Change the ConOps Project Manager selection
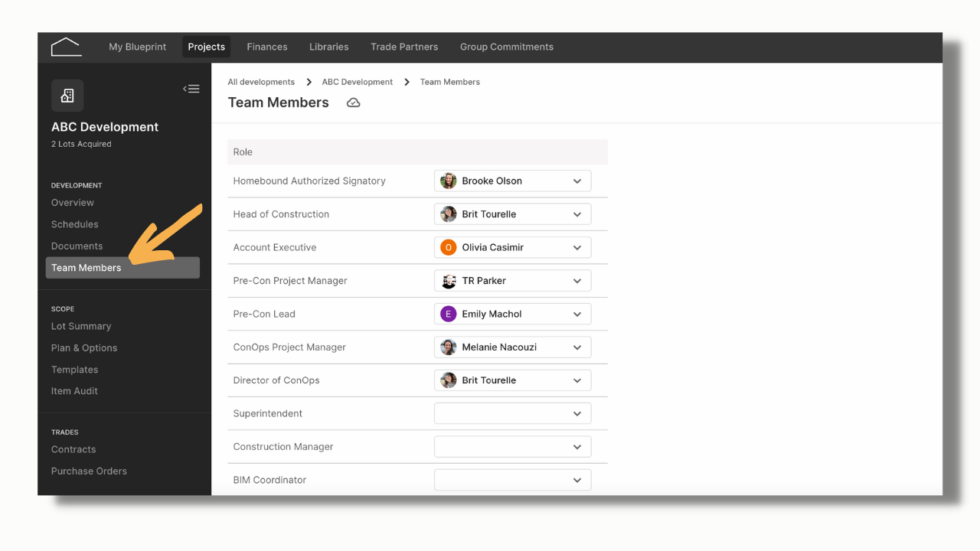The image size is (980, 551). click(512, 347)
